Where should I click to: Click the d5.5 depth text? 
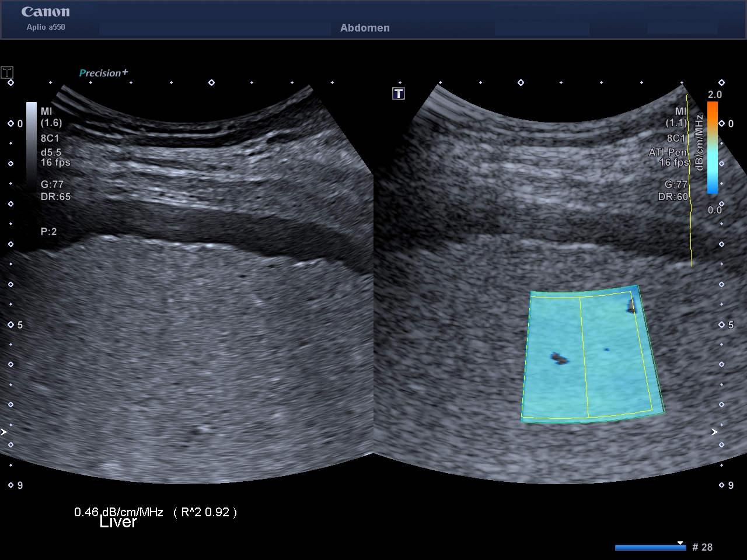pyautogui.click(x=51, y=152)
